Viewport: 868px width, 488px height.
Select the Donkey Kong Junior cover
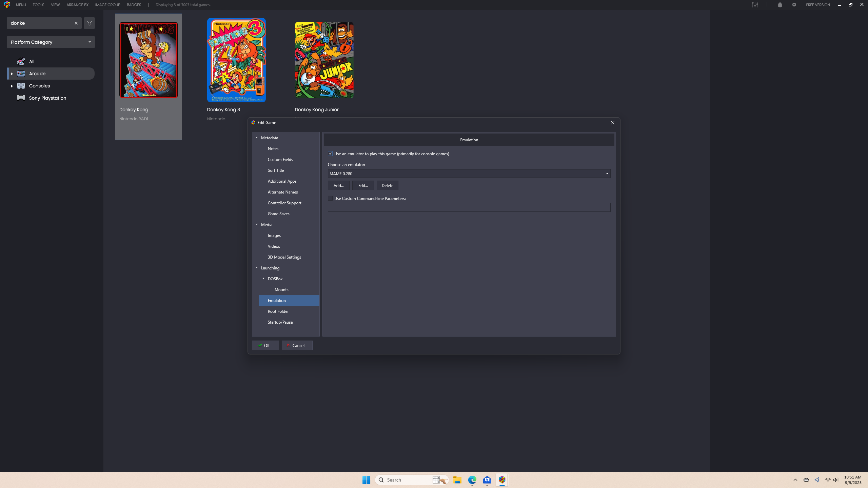[x=324, y=60]
